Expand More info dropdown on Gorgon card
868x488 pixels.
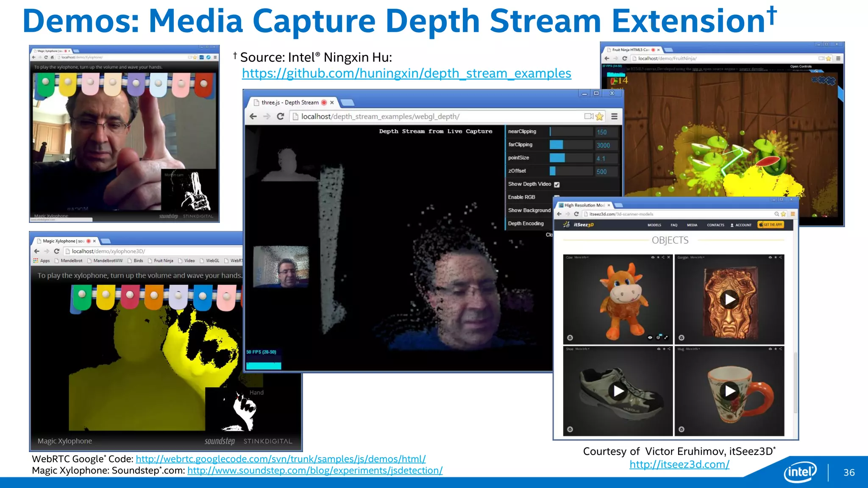697,257
